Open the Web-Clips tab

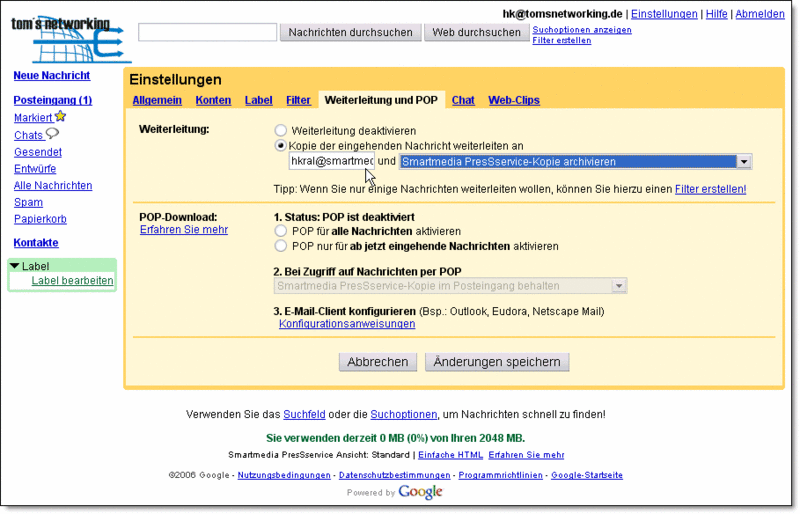(514, 100)
